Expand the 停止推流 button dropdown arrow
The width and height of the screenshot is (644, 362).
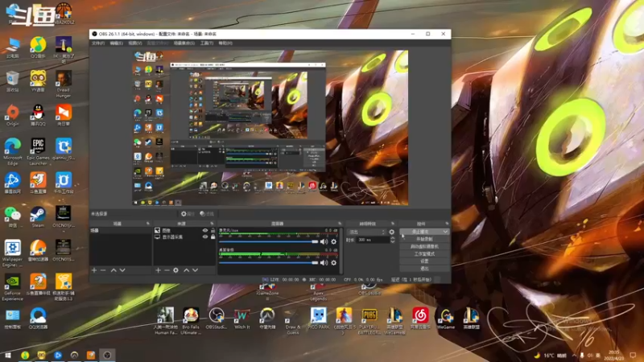click(445, 232)
